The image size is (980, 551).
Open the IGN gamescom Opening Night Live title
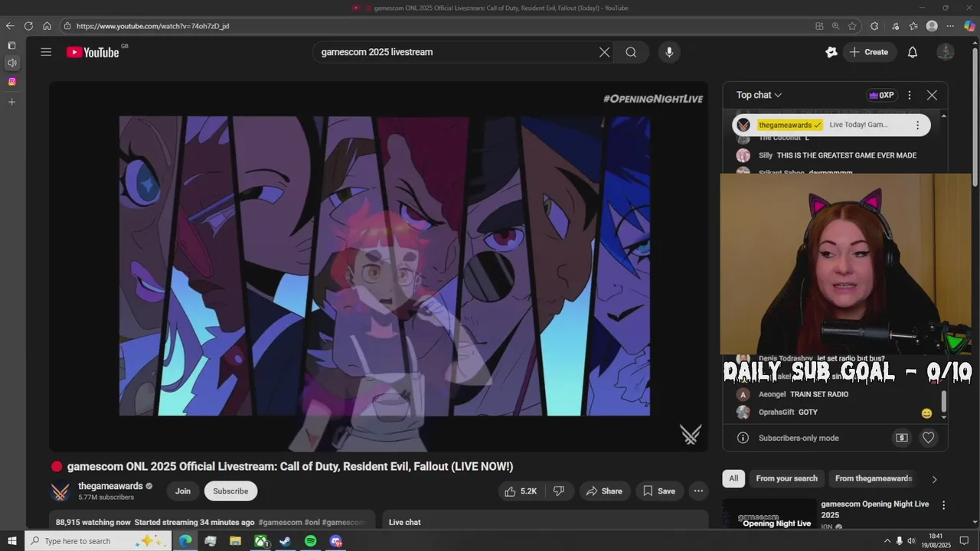click(x=875, y=509)
